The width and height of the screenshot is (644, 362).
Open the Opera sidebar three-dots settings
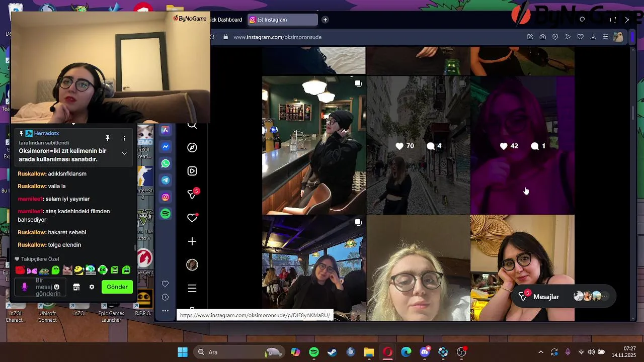165,311
